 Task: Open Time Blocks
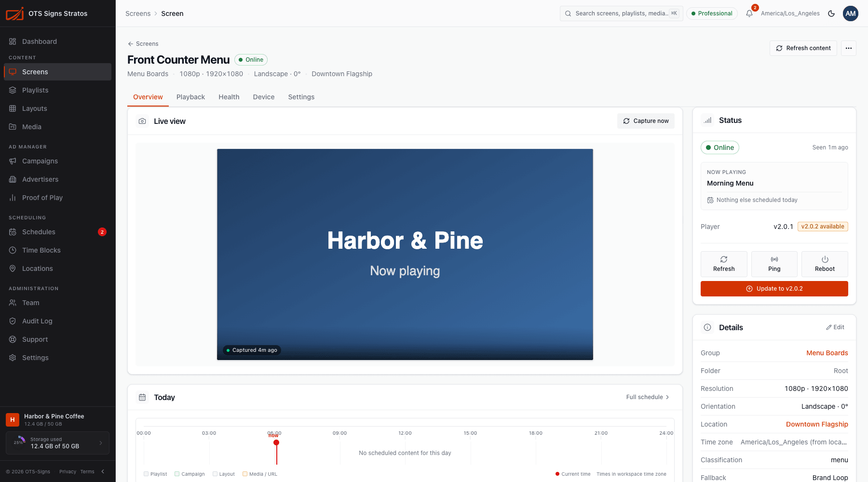[57, 250]
